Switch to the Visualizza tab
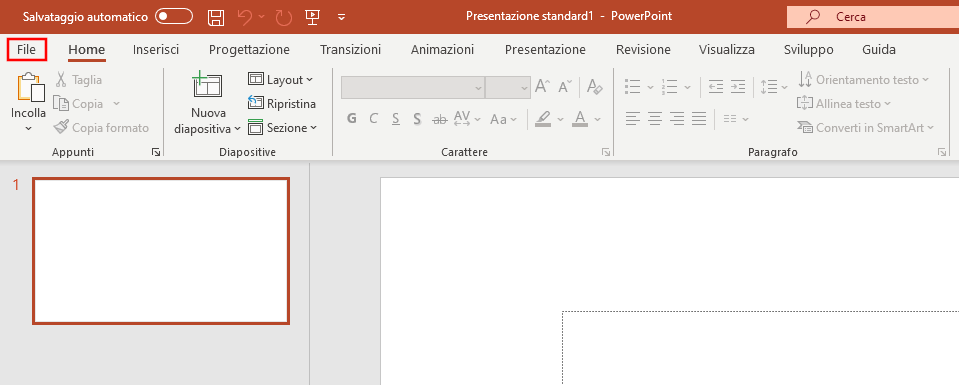 727,50
